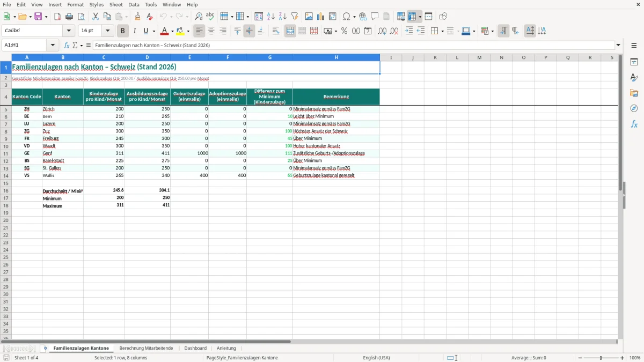Expand the Name Box dropdown
This screenshot has width=644, height=362.
tap(53, 45)
